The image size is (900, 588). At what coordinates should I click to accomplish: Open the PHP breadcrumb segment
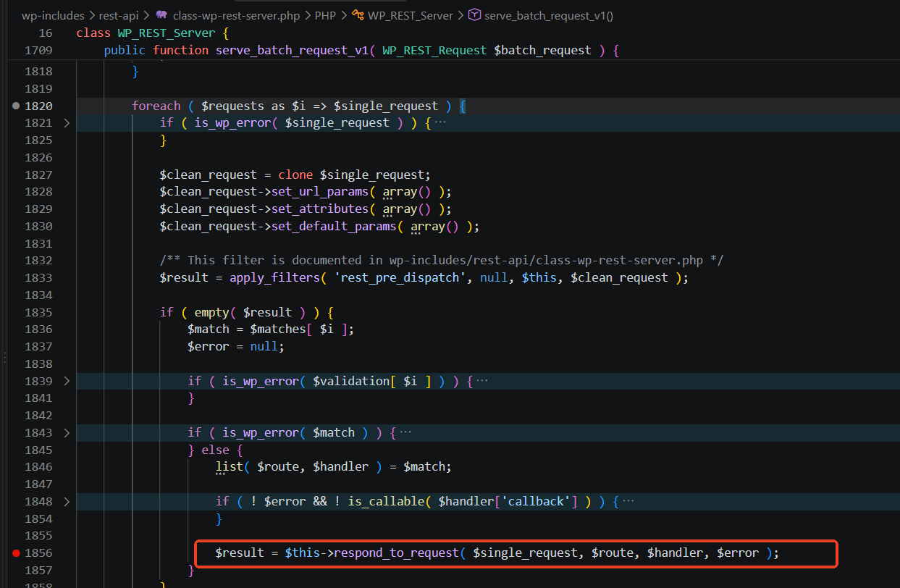pyautogui.click(x=325, y=15)
